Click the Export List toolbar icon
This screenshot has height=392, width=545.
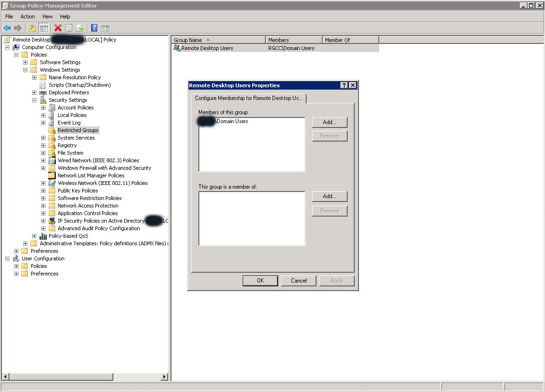[80, 28]
